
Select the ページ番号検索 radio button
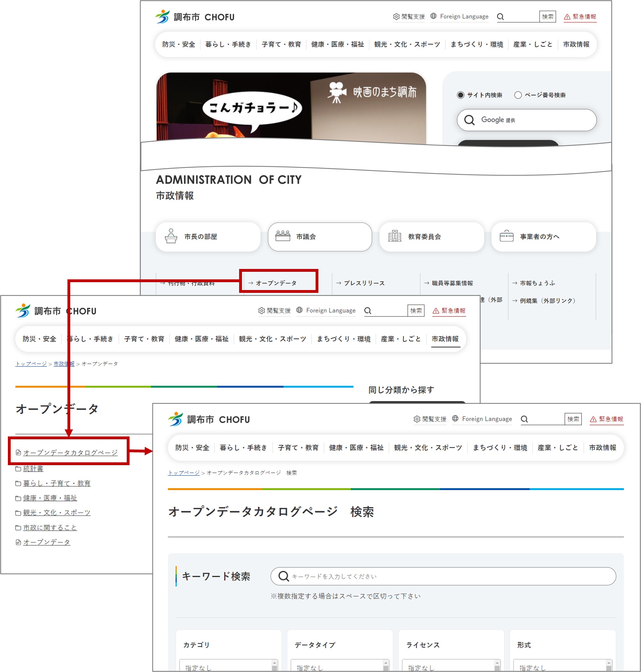point(518,95)
